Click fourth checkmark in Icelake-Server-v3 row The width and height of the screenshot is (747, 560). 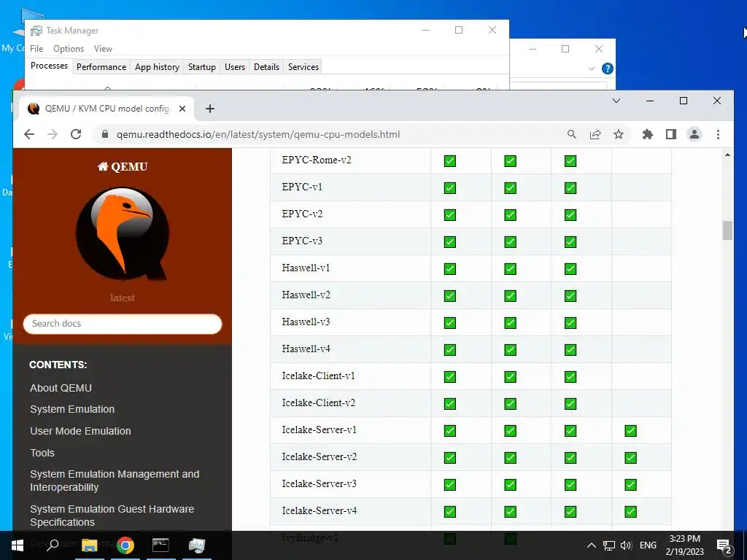click(631, 485)
